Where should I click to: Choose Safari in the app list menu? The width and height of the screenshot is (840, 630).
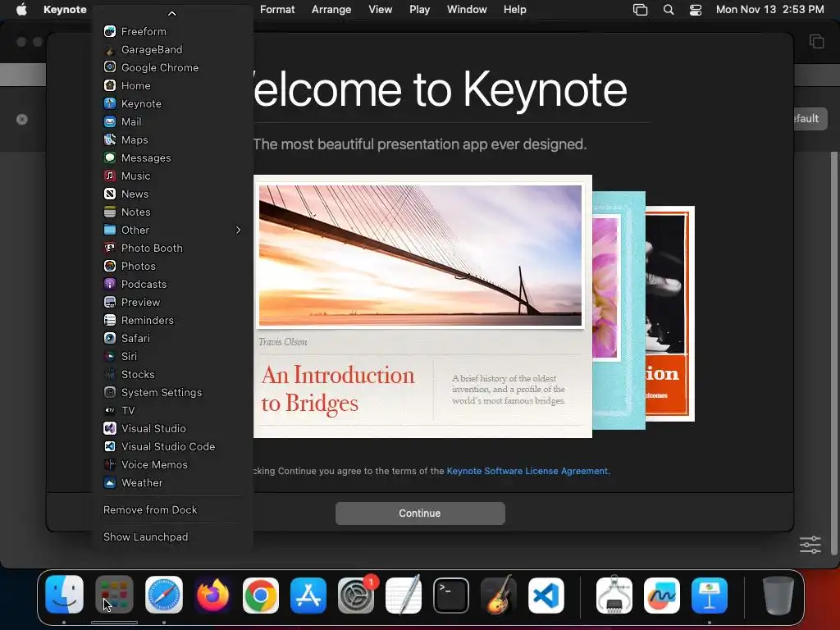pos(172,338)
